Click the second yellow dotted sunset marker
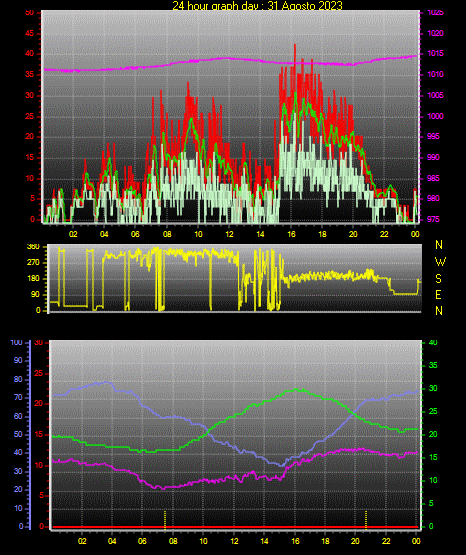466x555 pixels. pos(366,519)
